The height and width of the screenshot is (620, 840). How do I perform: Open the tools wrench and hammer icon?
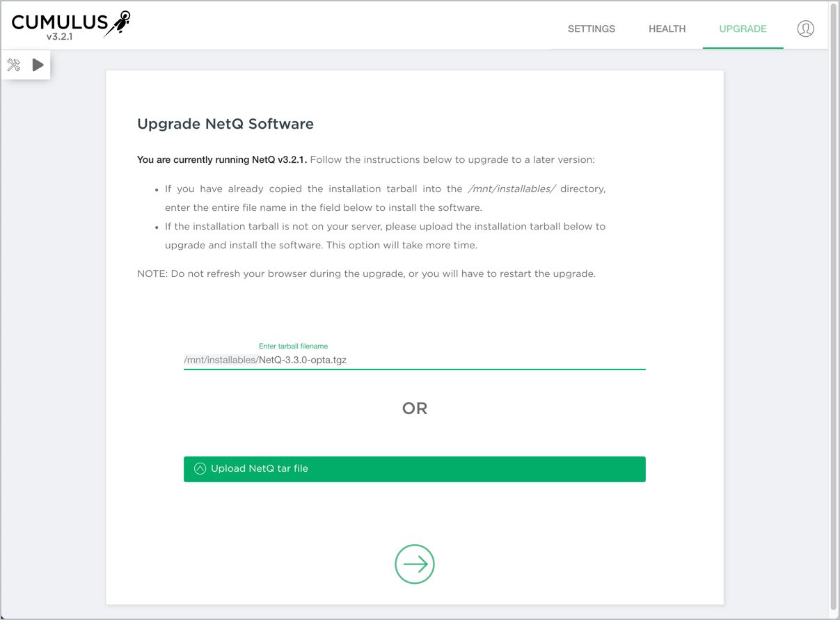click(14, 65)
